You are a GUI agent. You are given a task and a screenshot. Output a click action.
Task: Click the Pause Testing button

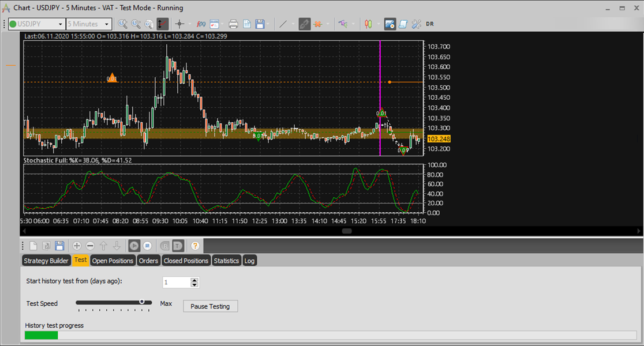pyautogui.click(x=210, y=306)
